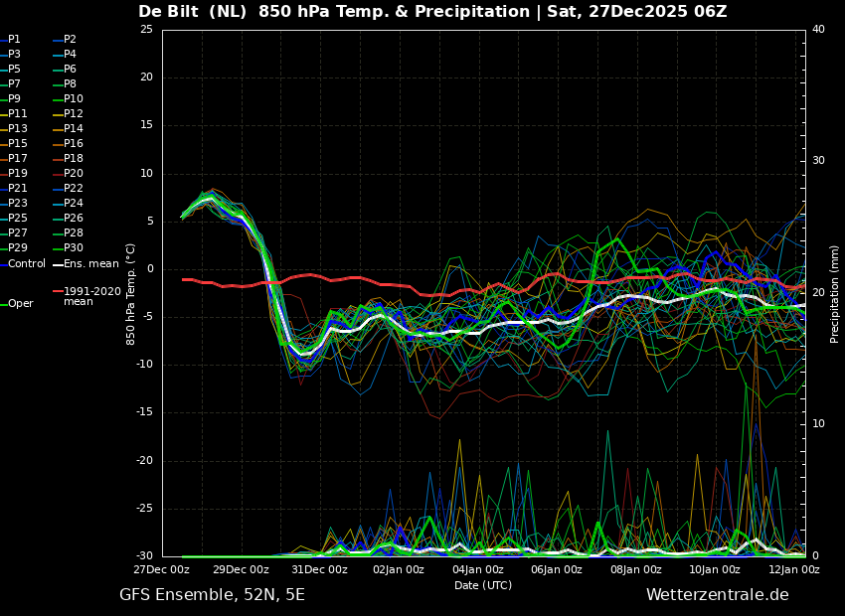The width and height of the screenshot is (845, 616).
Task: Click the 06Jan 00z date tick
Action: 556,569
